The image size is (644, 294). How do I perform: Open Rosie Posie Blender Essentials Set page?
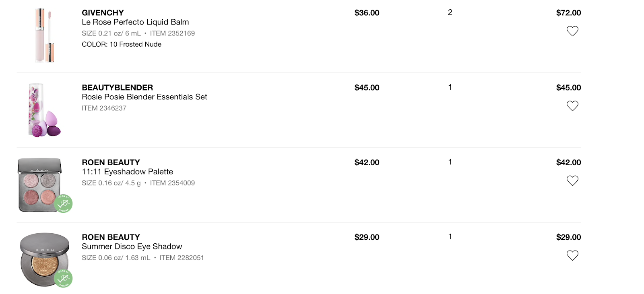point(144,97)
